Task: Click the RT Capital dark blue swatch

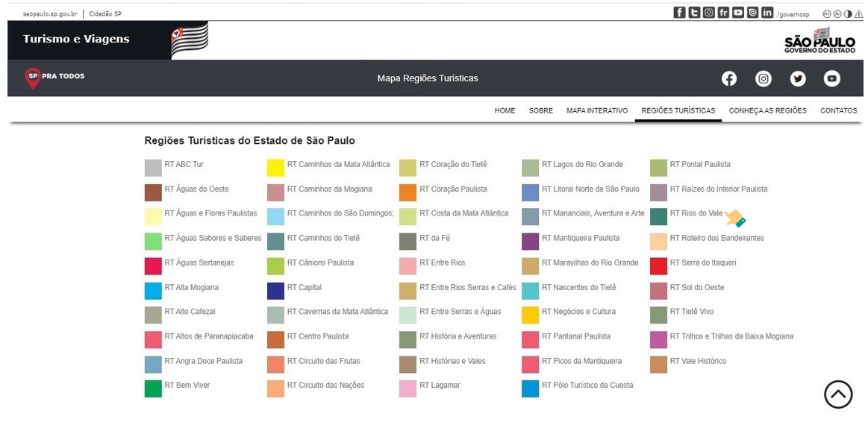Action: [275, 290]
